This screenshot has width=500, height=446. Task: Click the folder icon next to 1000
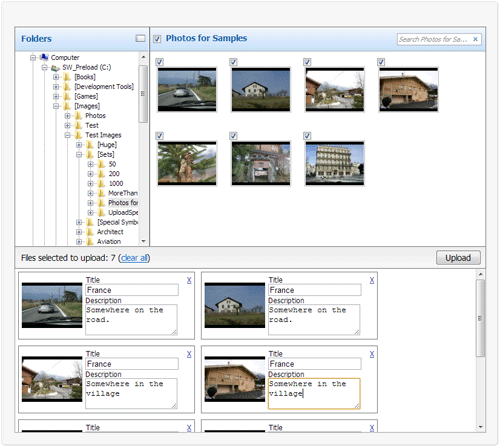click(x=102, y=183)
